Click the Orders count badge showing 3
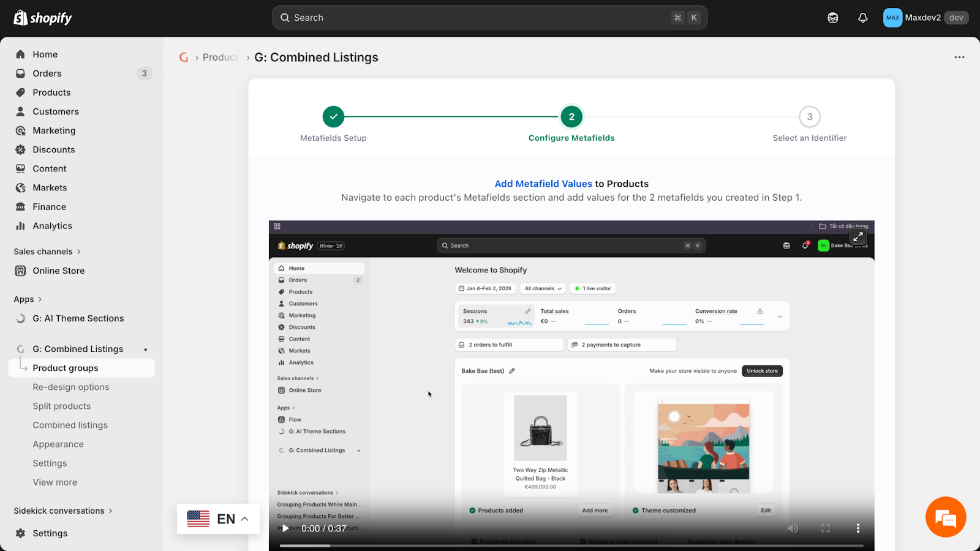This screenshot has height=551, width=980. pyautogui.click(x=145, y=73)
